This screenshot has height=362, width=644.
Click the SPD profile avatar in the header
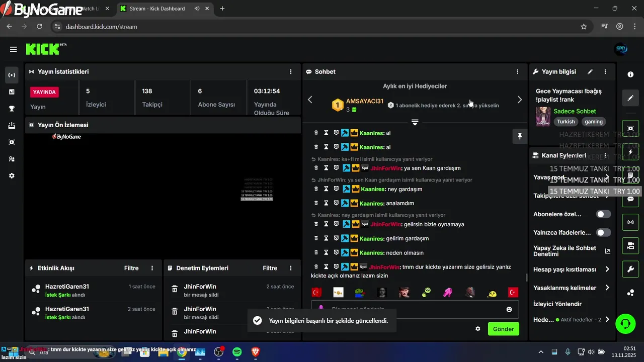621,49
